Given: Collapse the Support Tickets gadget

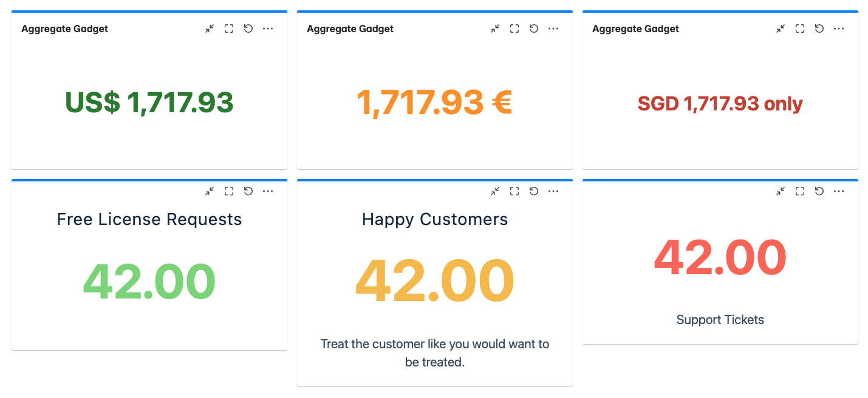Looking at the screenshot, I should coord(781,191).
